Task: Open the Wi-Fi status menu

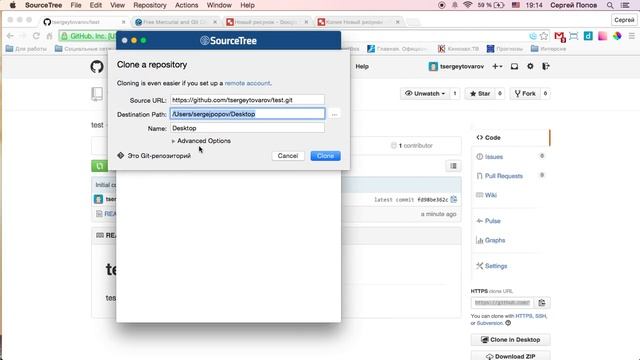Action: click(468, 5)
